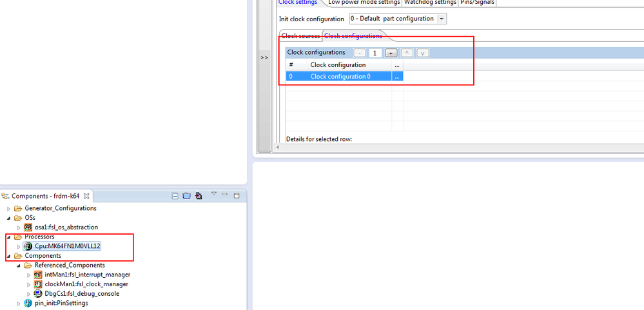The height and width of the screenshot is (310, 644).
Task: Click the Cpu component icon
Action: (28, 246)
